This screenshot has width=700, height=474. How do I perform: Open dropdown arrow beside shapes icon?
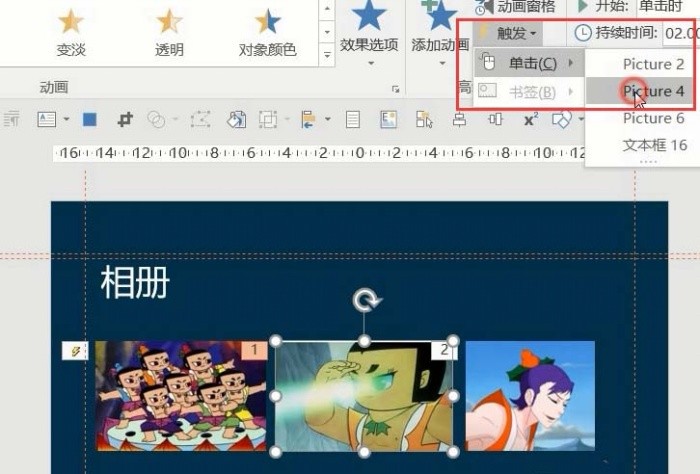click(x=581, y=119)
